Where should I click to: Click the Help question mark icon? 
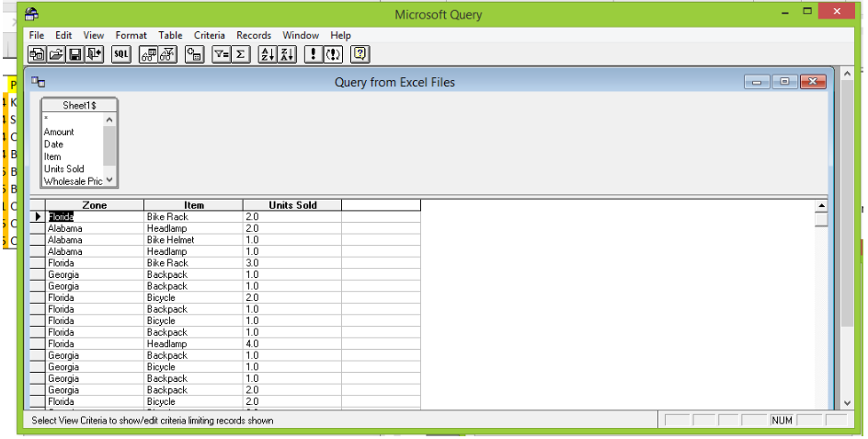pos(360,53)
